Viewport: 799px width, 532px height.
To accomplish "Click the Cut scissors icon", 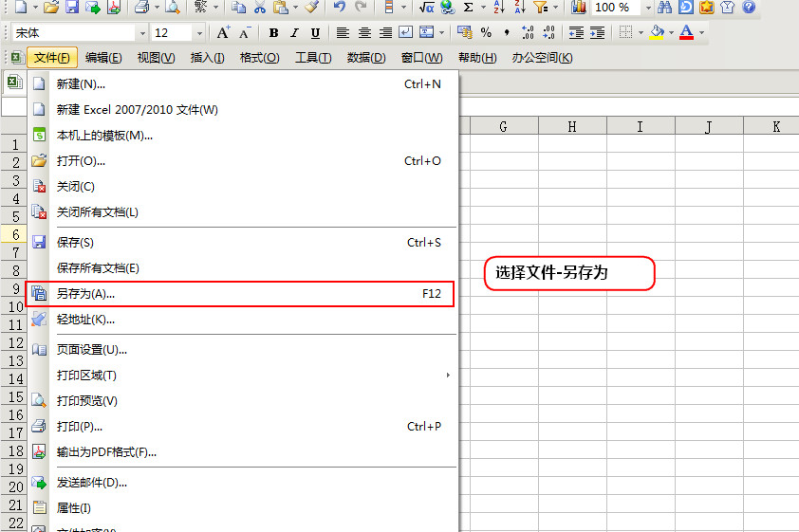I will (259, 8).
